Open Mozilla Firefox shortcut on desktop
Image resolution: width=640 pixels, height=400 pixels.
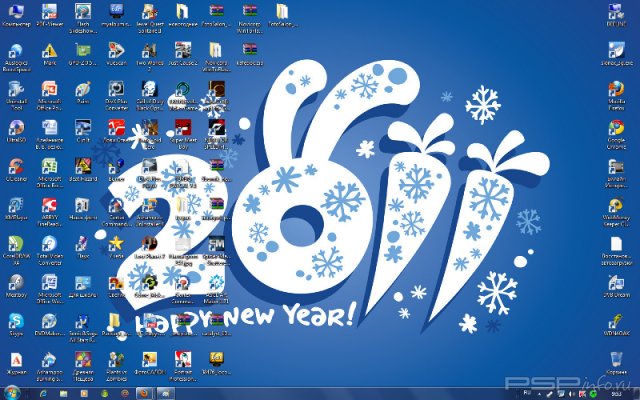tap(617, 89)
